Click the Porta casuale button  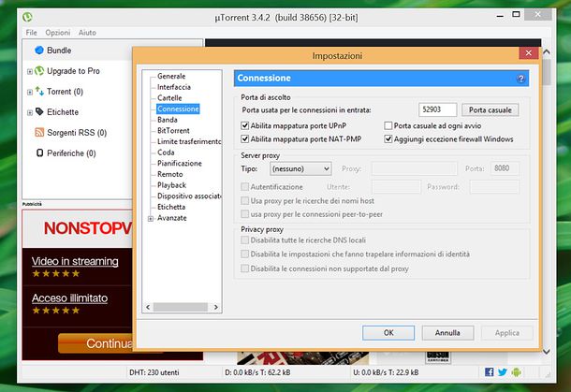point(490,109)
